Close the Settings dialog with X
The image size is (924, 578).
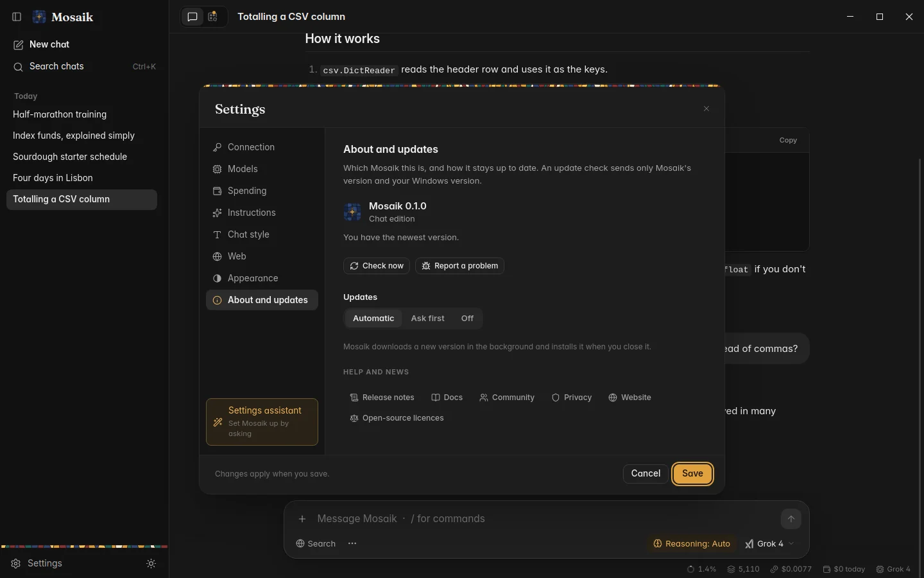706,109
